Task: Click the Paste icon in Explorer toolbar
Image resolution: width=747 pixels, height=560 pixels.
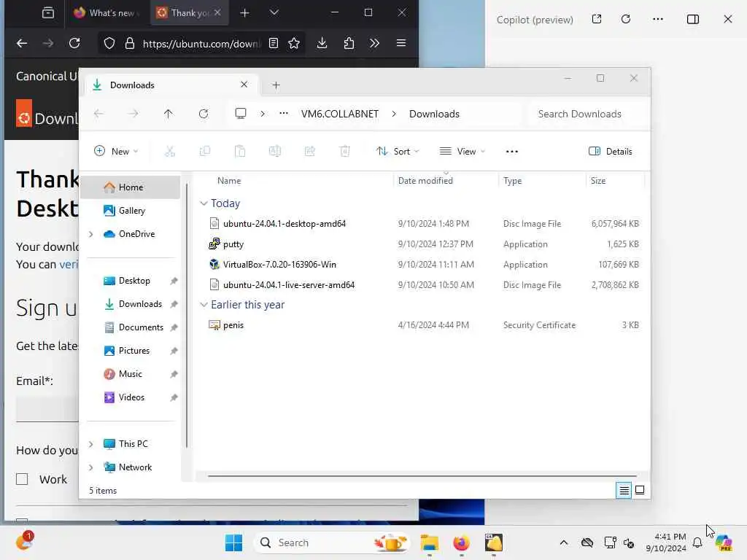Action: [x=239, y=152]
